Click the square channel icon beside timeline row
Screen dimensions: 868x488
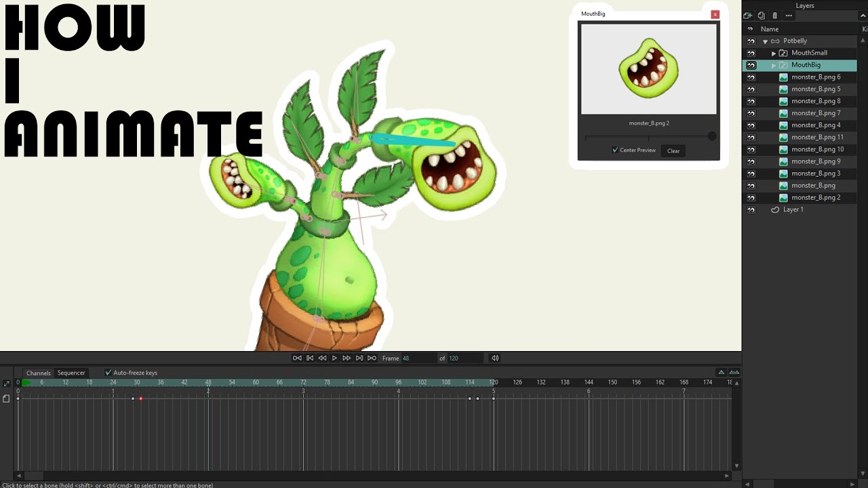[x=7, y=399]
